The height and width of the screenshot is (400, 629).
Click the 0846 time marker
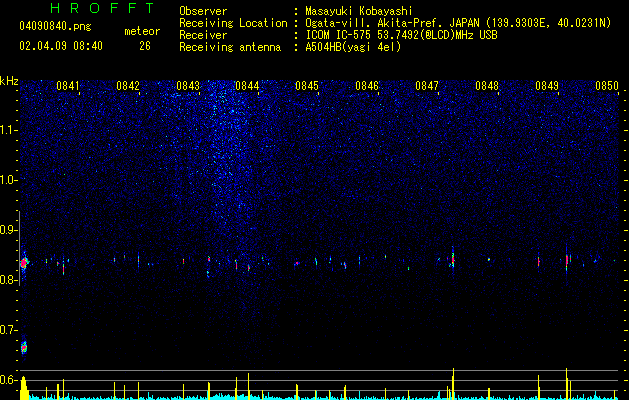(367, 86)
